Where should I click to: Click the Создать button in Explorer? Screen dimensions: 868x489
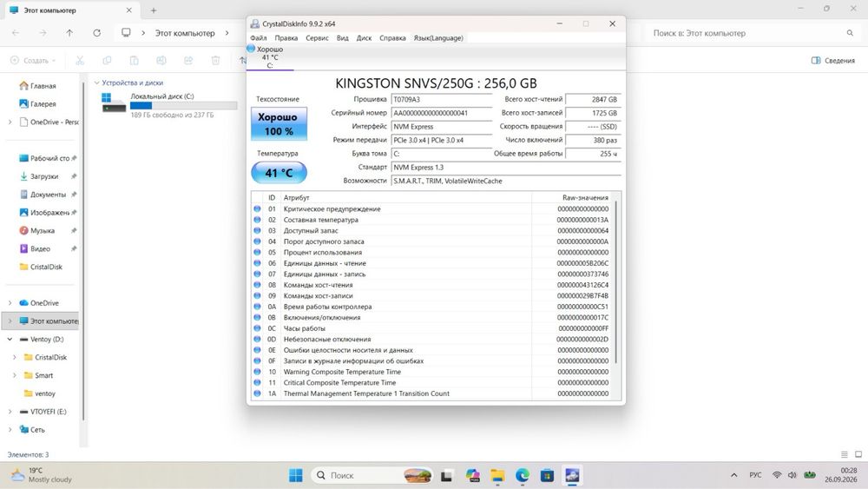tap(33, 60)
